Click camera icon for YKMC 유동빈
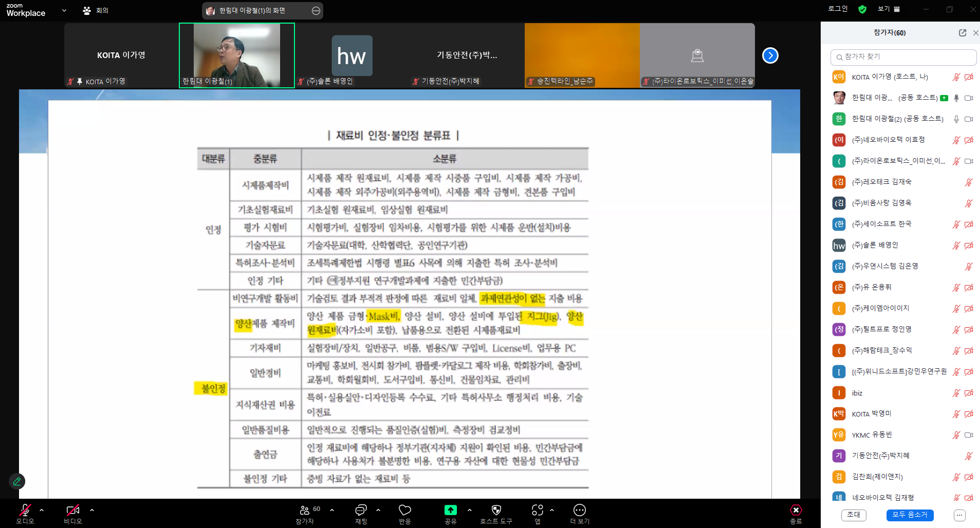Image resolution: width=980 pixels, height=528 pixels. point(969,435)
